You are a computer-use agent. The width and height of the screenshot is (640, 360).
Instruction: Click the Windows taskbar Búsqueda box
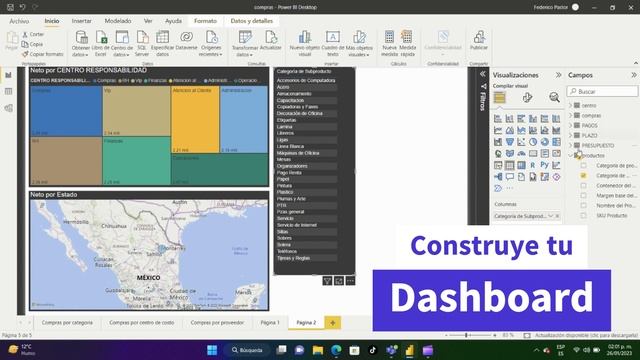tap(247, 350)
